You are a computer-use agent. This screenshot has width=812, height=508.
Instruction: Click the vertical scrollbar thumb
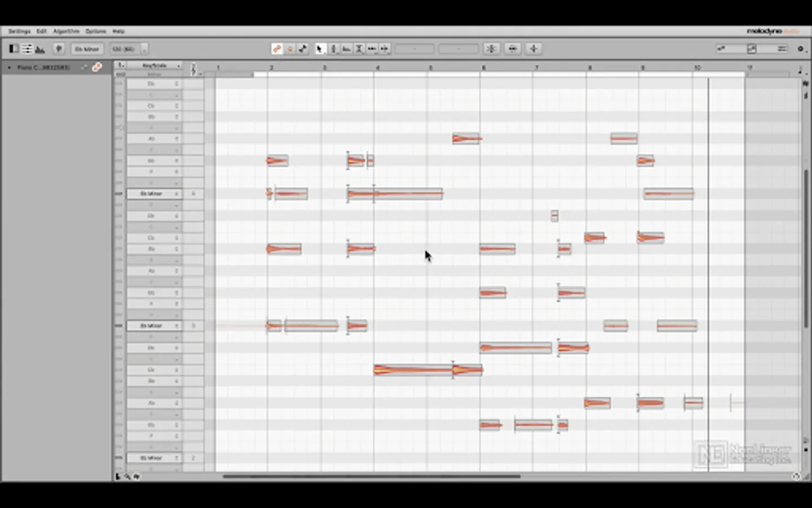tap(806, 248)
